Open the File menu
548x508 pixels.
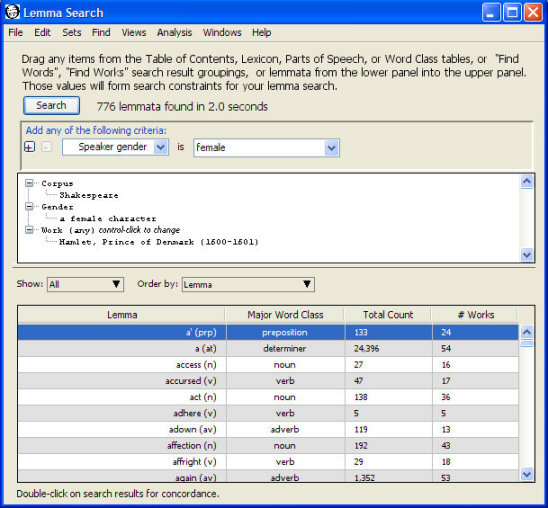[x=15, y=32]
